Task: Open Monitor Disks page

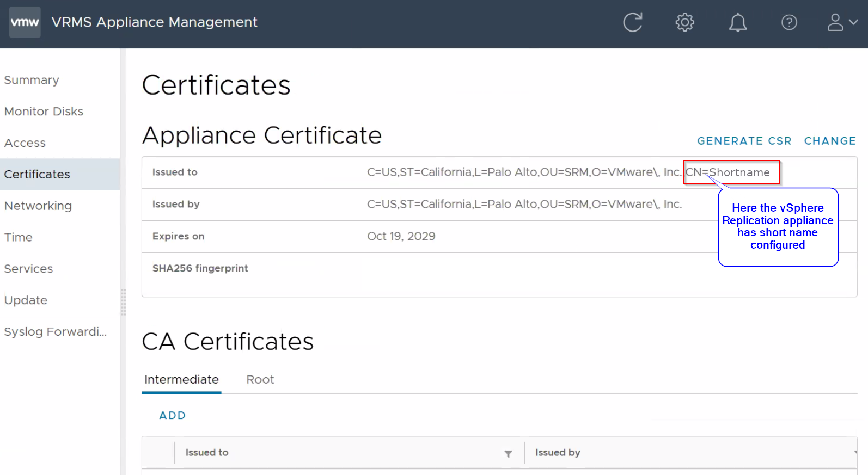Action: coord(44,112)
